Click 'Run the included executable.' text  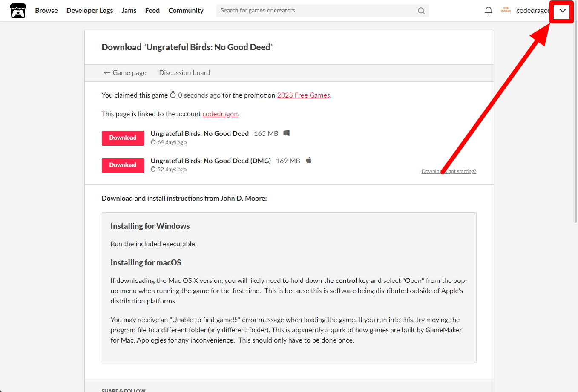point(153,244)
